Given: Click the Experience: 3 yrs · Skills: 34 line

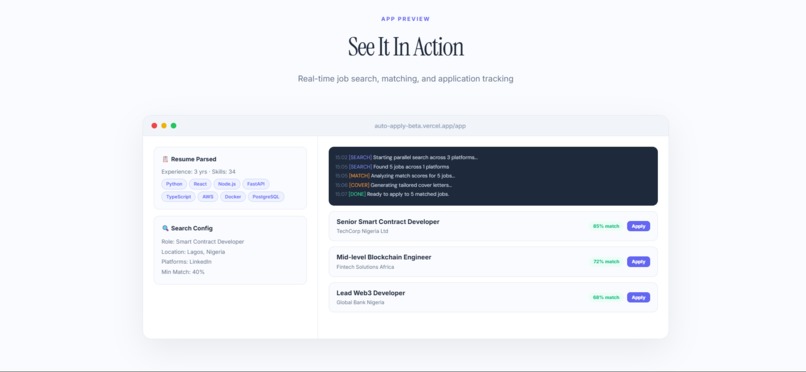Looking at the screenshot, I should coord(198,172).
